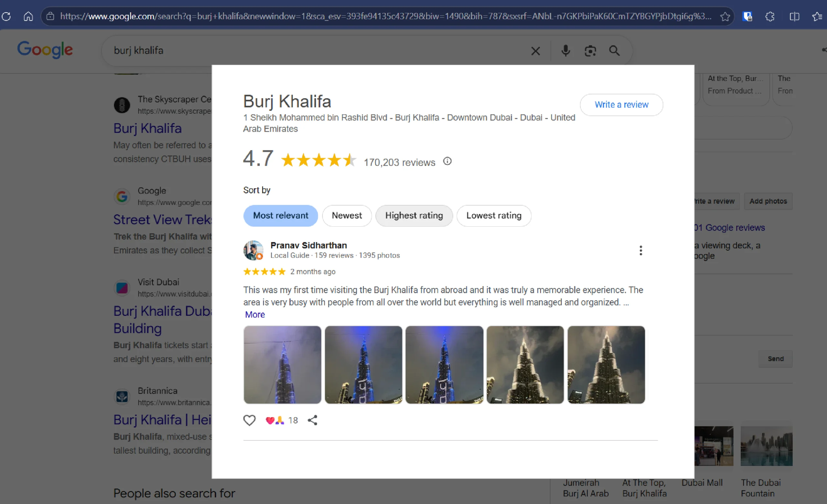Click the Jumeirah Burj Al Arab label

point(586,488)
